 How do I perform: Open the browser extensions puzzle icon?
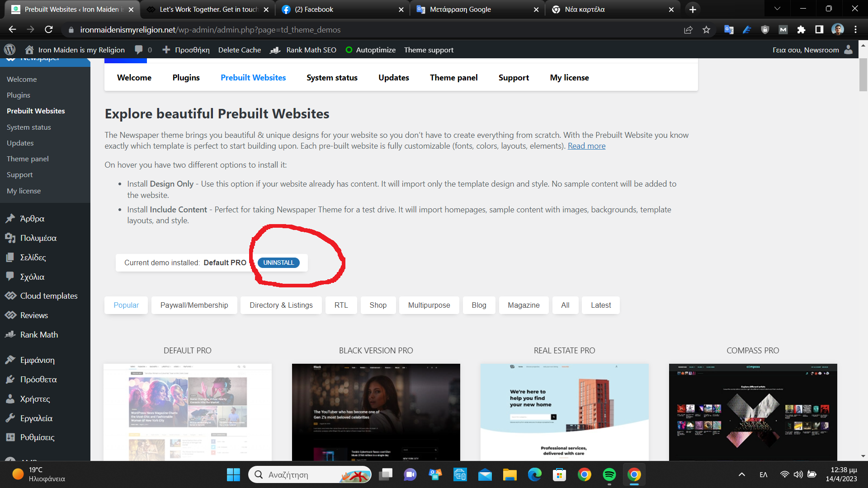[801, 30]
